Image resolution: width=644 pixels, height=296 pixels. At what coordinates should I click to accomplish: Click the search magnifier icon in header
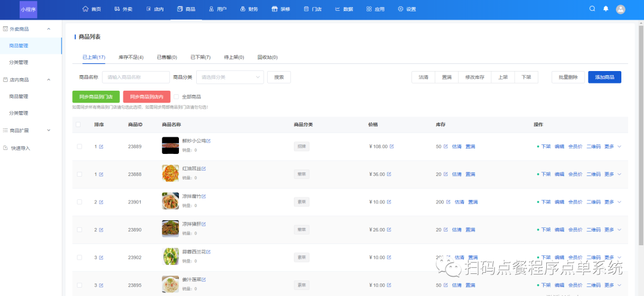592,8
